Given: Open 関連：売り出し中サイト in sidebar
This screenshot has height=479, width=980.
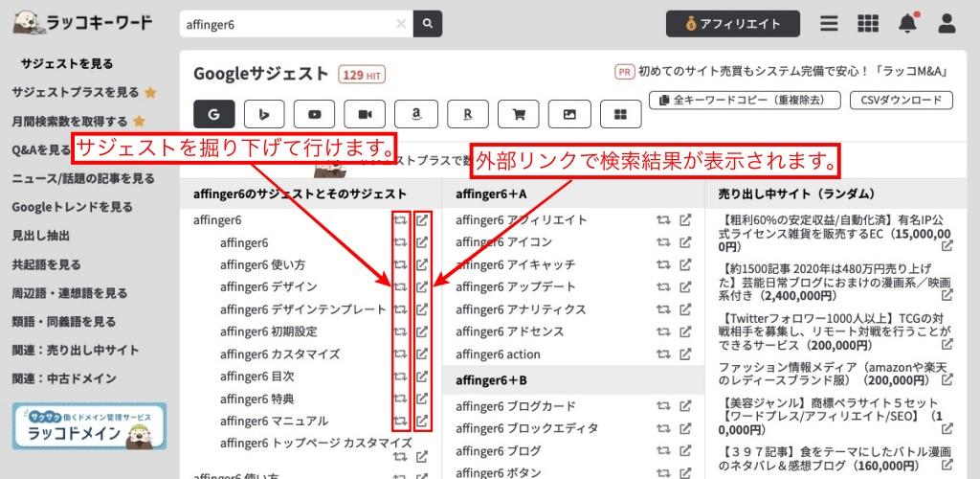Looking at the screenshot, I should pyautogui.click(x=75, y=351).
